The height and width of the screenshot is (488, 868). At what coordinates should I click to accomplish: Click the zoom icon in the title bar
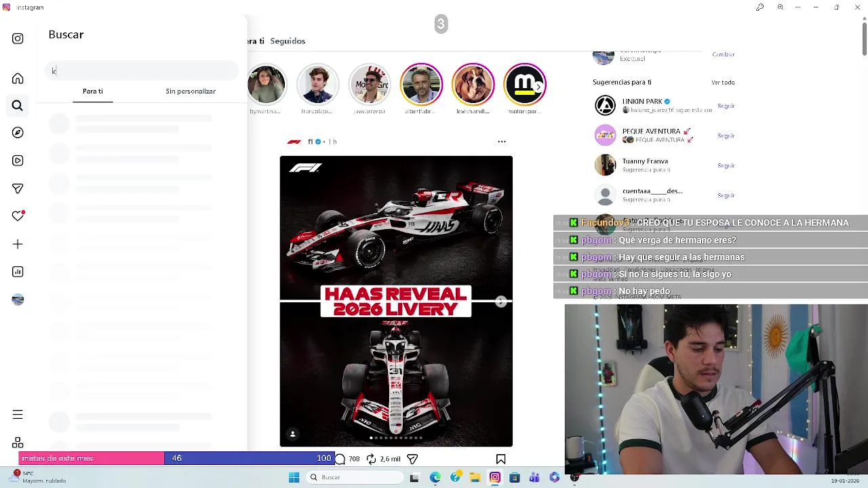coord(781,7)
